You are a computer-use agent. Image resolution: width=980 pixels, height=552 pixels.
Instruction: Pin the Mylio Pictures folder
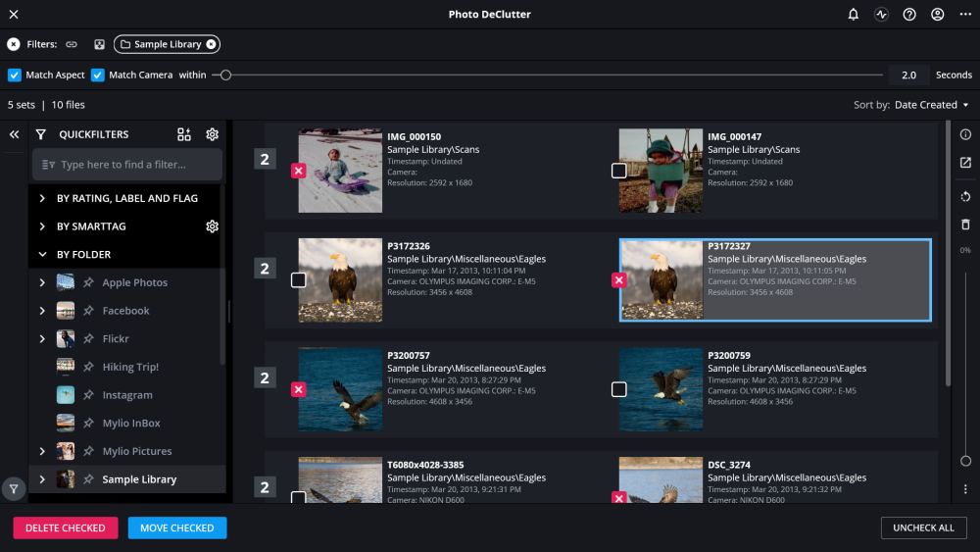click(89, 451)
